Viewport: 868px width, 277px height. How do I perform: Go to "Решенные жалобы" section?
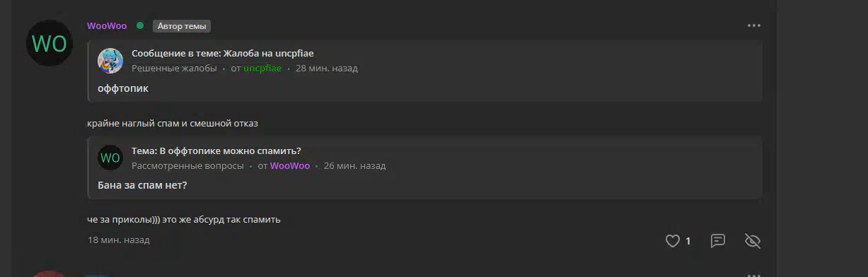(174, 69)
